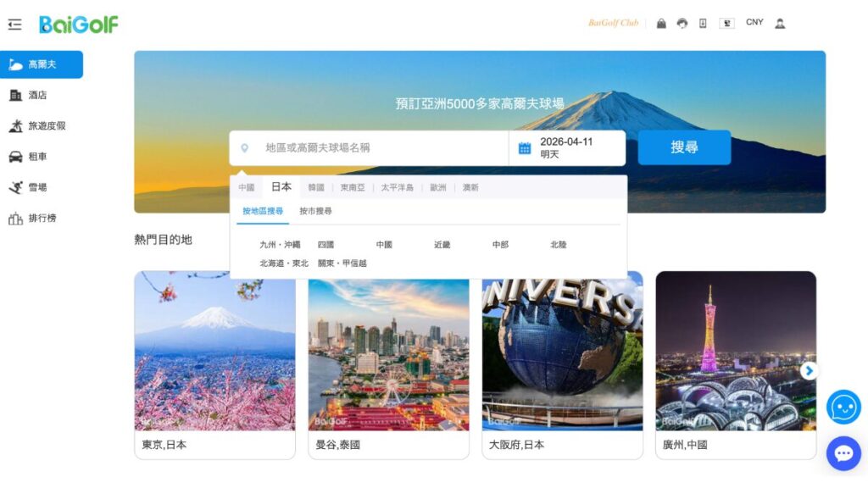Image resolution: width=868 pixels, height=488 pixels.
Task: Click the mobile app download icon
Action: (703, 24)
